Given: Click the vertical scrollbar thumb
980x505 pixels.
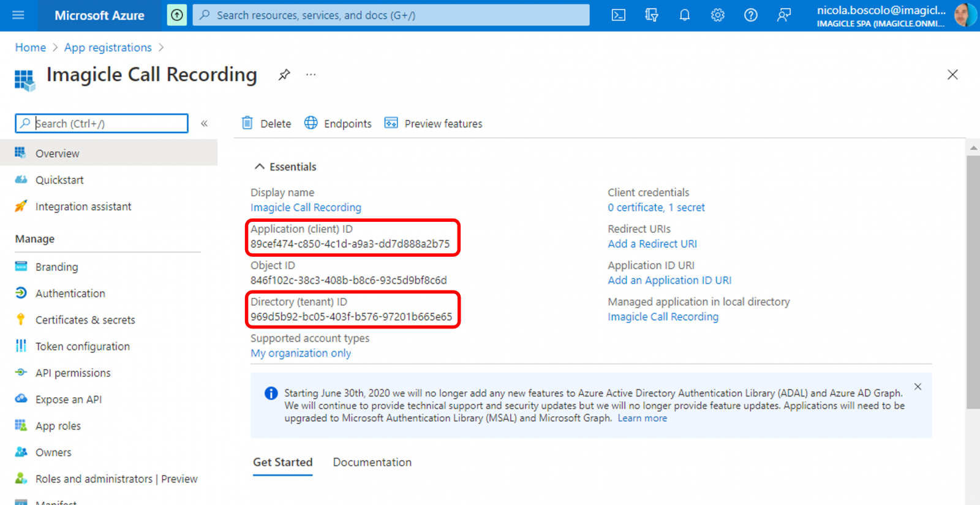Looking at the screenshot, I should coord(973,282).
